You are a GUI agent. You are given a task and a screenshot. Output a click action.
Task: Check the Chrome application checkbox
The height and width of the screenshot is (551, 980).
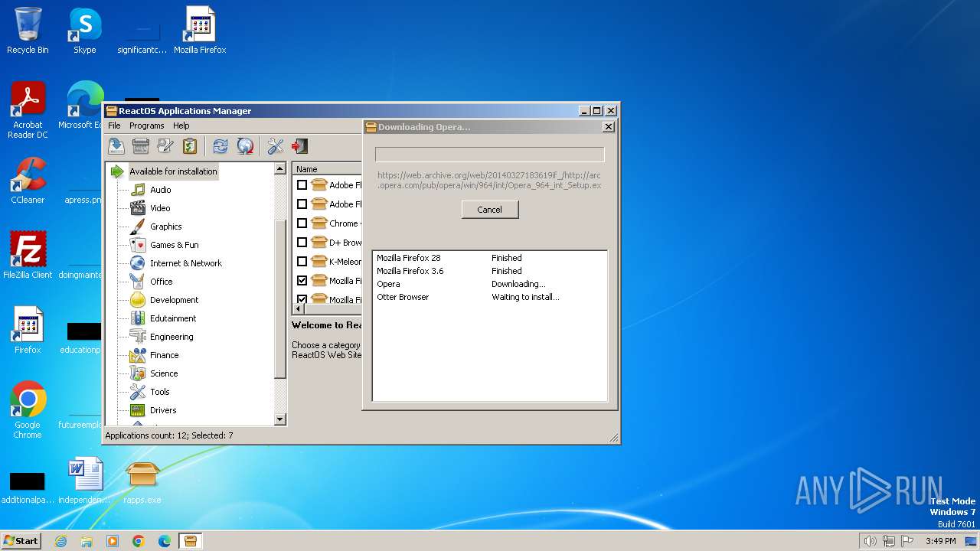coord(302,223)
